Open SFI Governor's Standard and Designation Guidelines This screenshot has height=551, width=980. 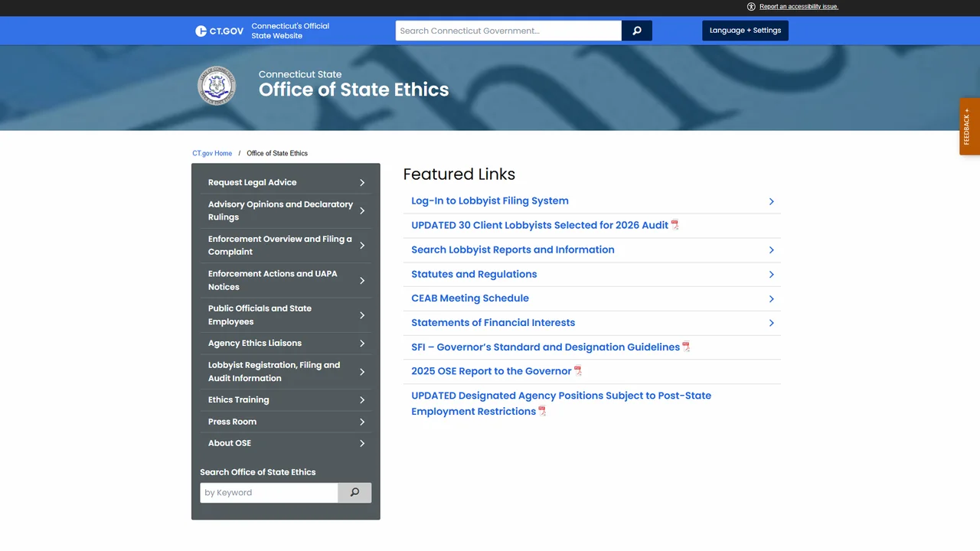(x=545, y=347)
